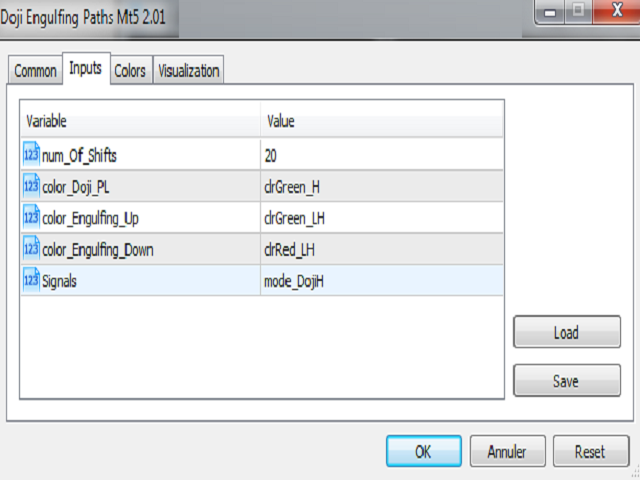
Task: Minimize the indicator settings window
Action: coord(550,12)
